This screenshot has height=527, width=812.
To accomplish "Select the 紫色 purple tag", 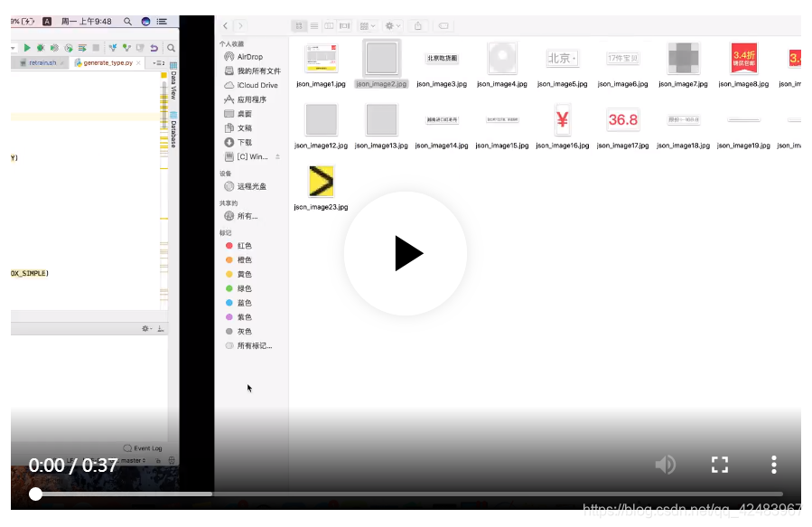I will 238,316.
